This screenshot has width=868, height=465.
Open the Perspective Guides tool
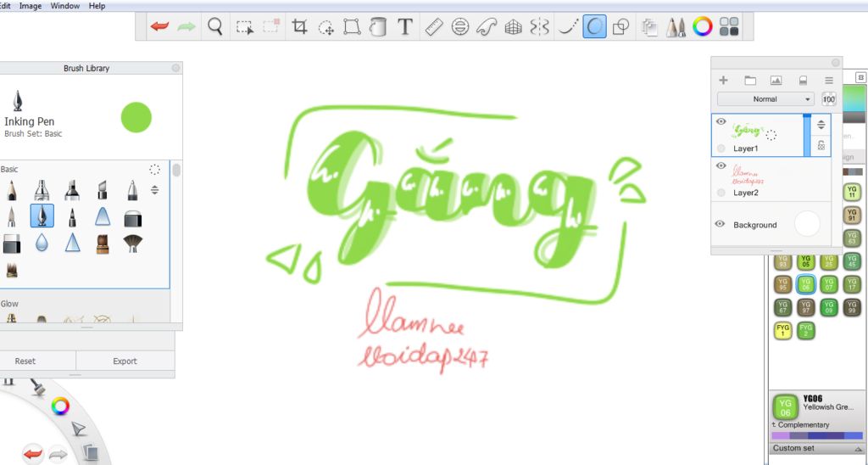click(x=513, y=26)
